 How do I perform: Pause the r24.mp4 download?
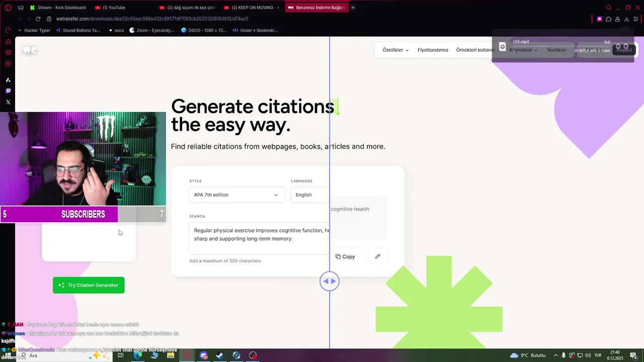pos(618,46)
